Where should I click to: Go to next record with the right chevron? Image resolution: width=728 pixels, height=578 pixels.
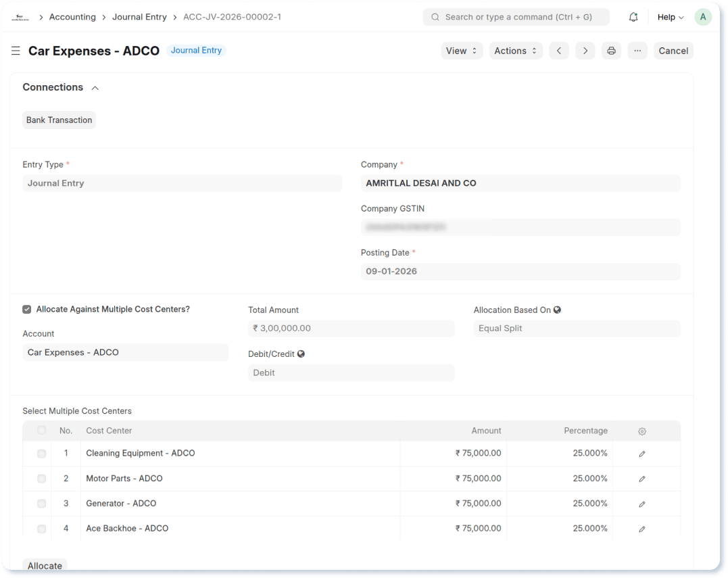tap(585, 50)
